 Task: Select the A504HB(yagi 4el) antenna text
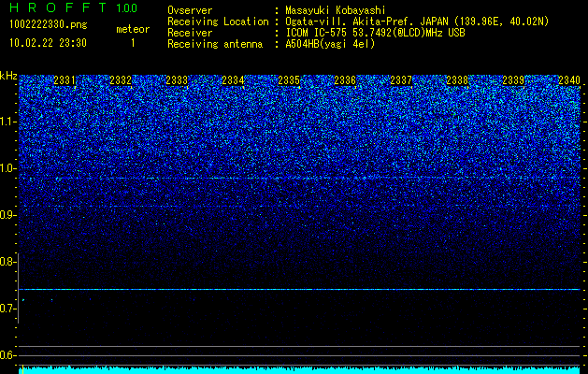[330, 44]
